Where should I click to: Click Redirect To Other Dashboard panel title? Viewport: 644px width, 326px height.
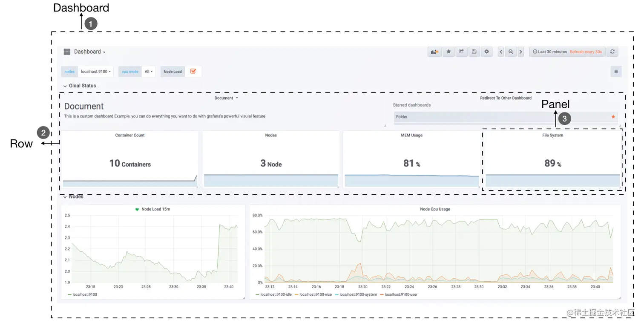[x=506, y=98]
